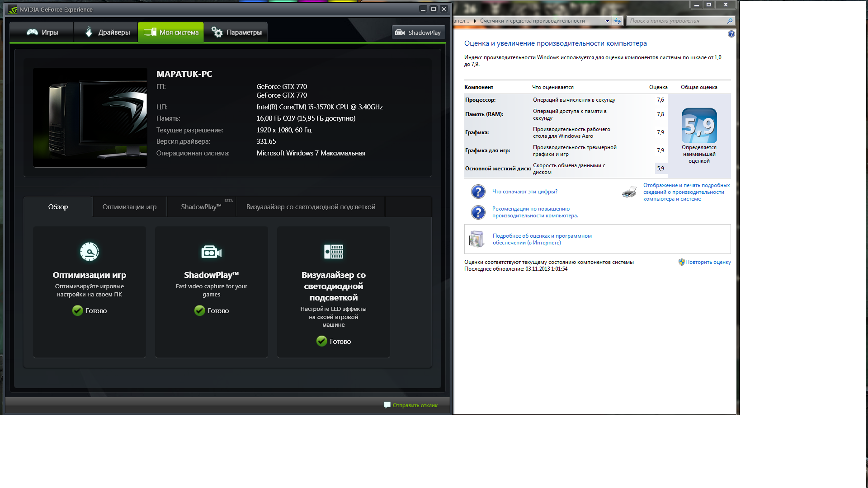Screen dimensions: 868x488
Task: Open the Параметры tab
Action: coord(236,32)
